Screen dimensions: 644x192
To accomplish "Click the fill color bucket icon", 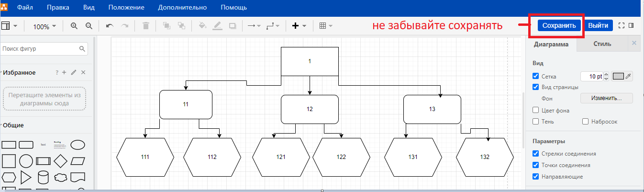I will (202, 26).
